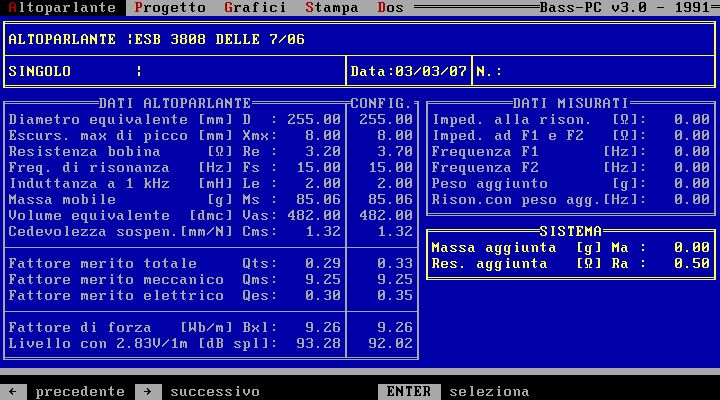The width and height of the screenshot is (720, 400).
Task: Select the N. field
Action: click(593, 71)
